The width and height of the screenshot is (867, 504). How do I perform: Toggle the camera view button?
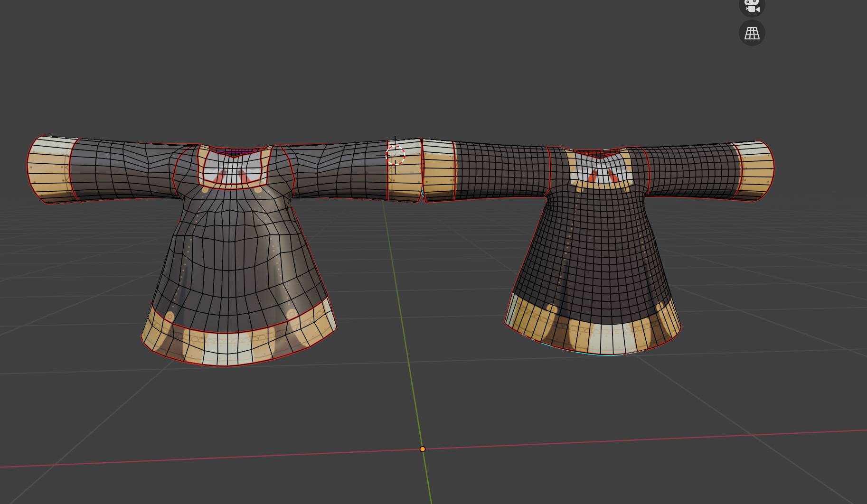coord(752,6)
